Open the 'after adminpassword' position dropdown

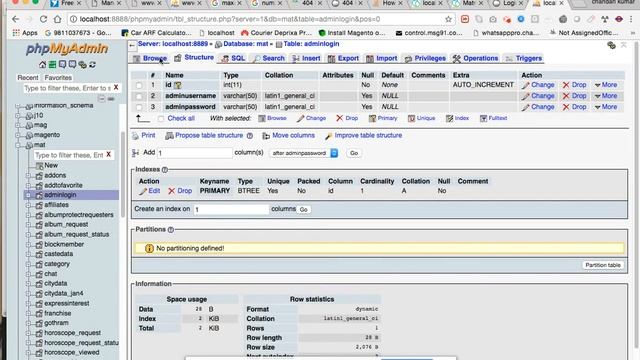(304, 153)
